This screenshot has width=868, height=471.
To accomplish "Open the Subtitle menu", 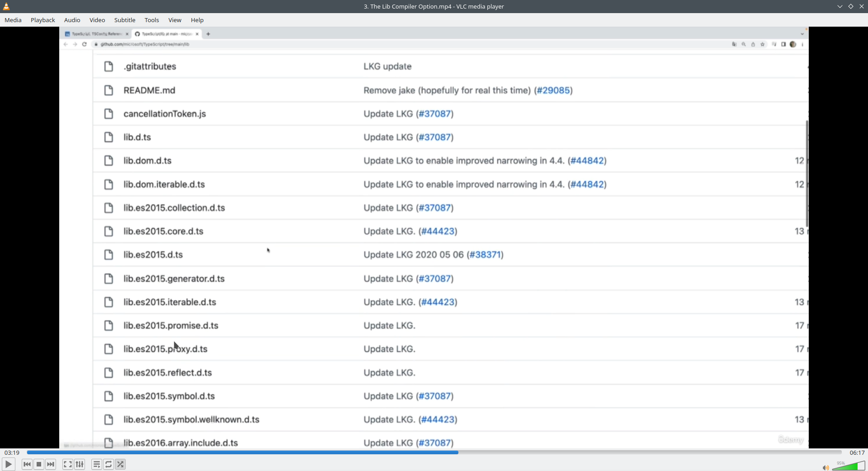I will pyautogui.click(x=125, y=20).
